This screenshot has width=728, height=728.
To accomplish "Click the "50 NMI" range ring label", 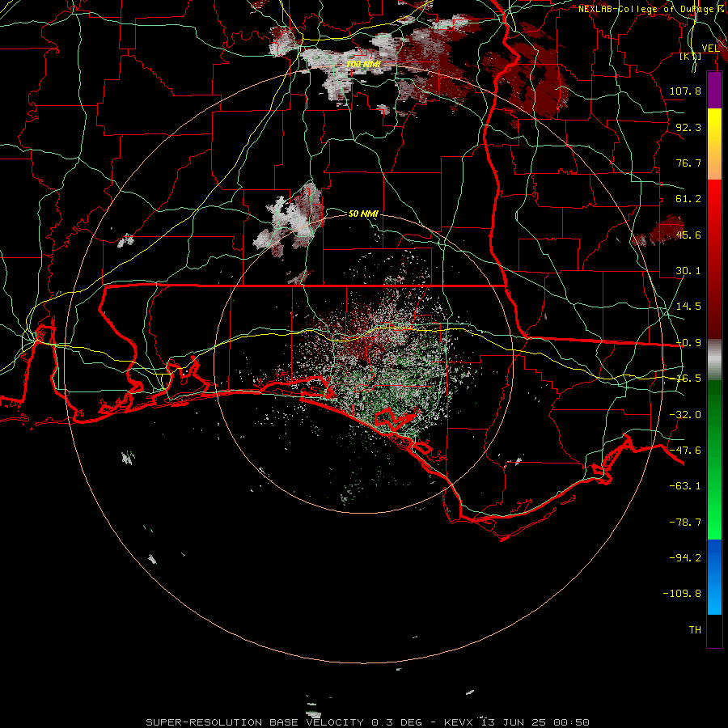I will (363, 214).
